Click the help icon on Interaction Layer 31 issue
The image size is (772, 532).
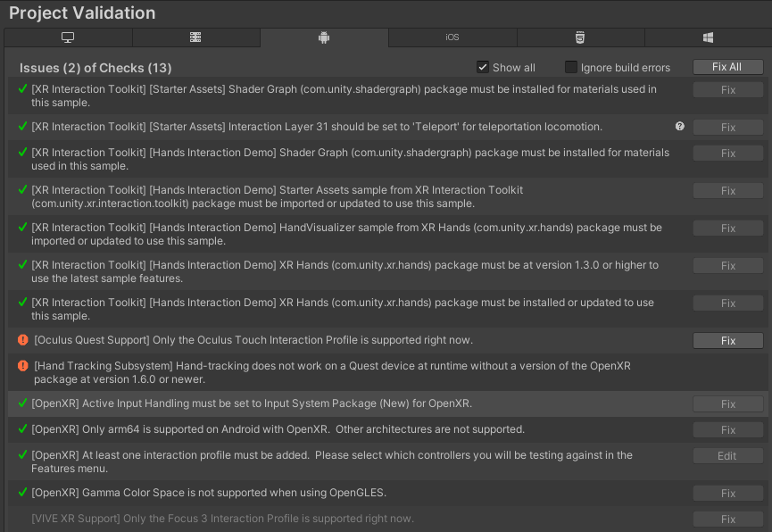click(679, 126)
